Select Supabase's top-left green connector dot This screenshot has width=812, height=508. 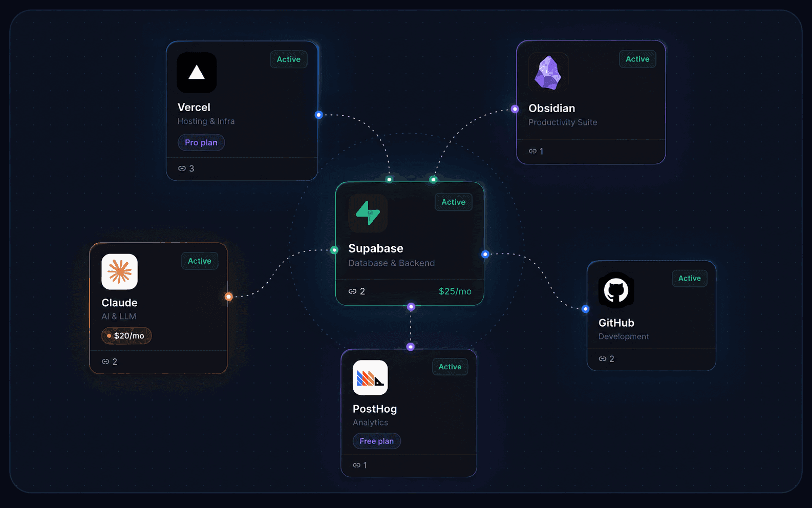coord(389,180)
